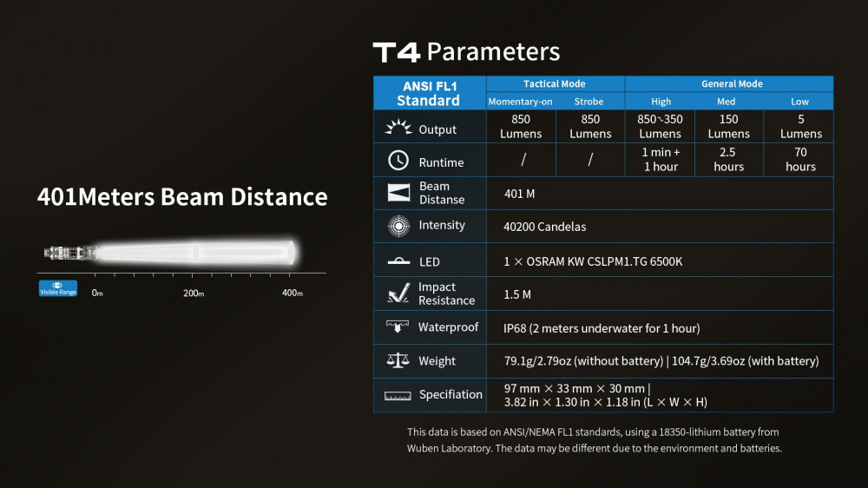The width and height of the screenshot is (868, 488).
Task: Click the Waterproof icon
Action: click(x=398, y=327)
